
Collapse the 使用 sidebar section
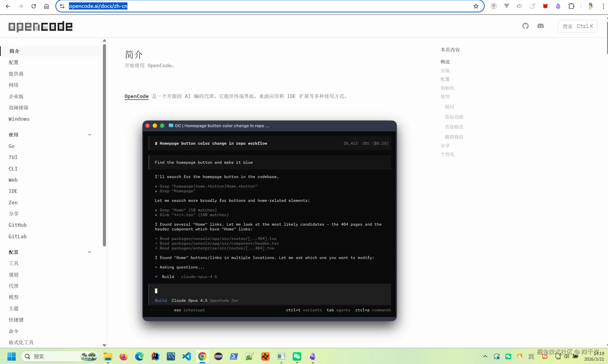(x=90, y=134)
